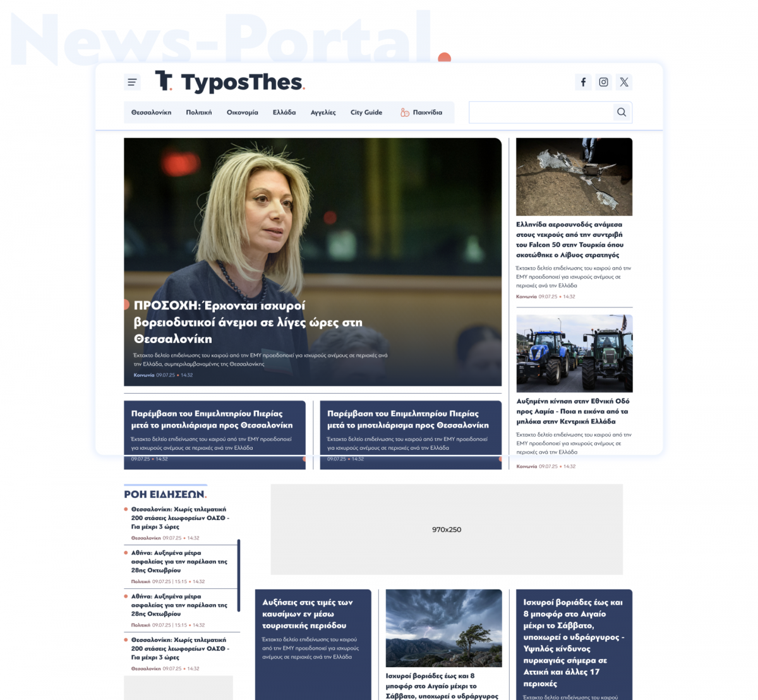Image resolution: width=758 pixels, height=700 pixels.
Task: Open the Οικονομία section
Action: click(x=243, y=112)
